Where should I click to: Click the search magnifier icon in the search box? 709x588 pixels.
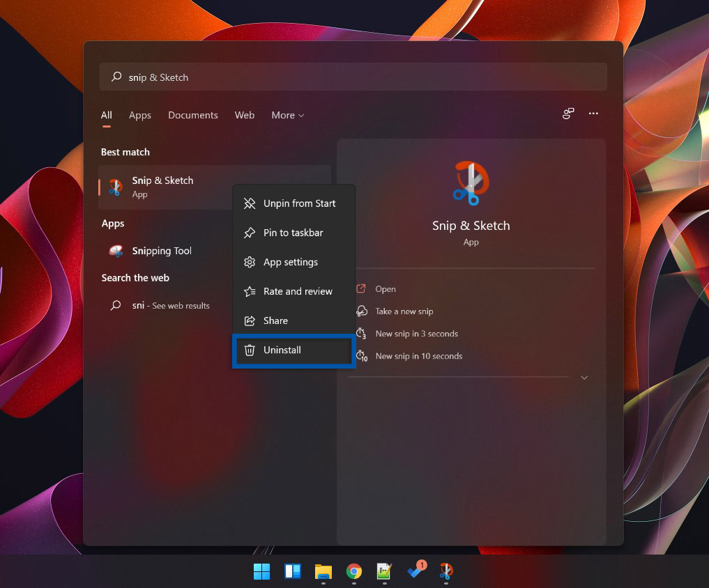point(116,77)
